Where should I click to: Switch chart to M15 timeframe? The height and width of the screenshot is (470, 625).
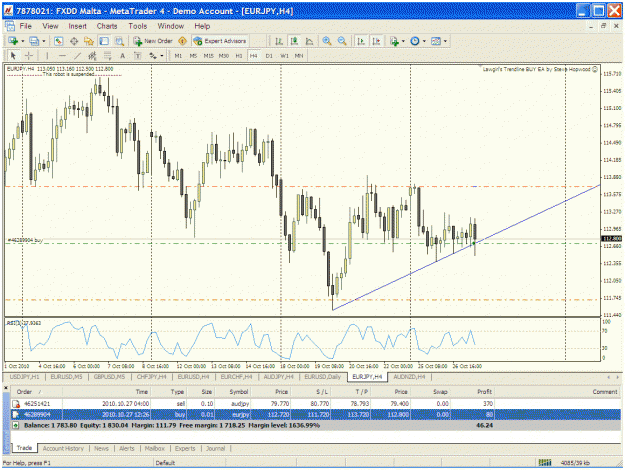coord(208,56)
